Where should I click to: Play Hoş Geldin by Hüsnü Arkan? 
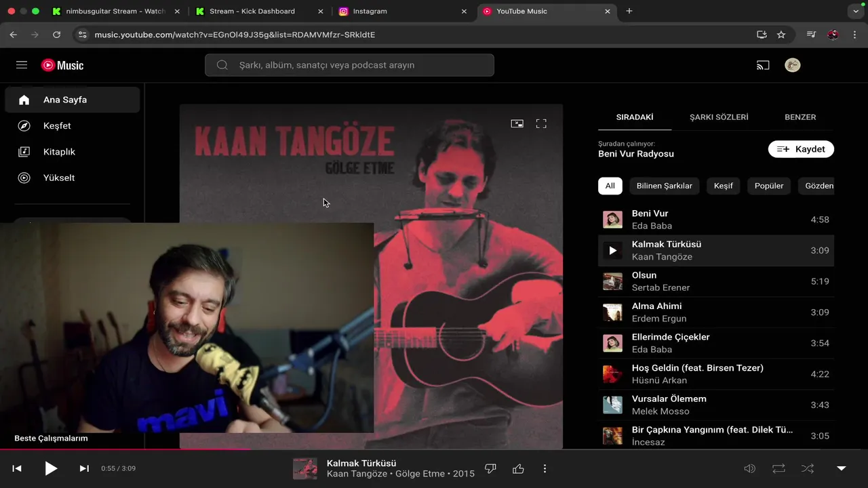tap(716, 374)
